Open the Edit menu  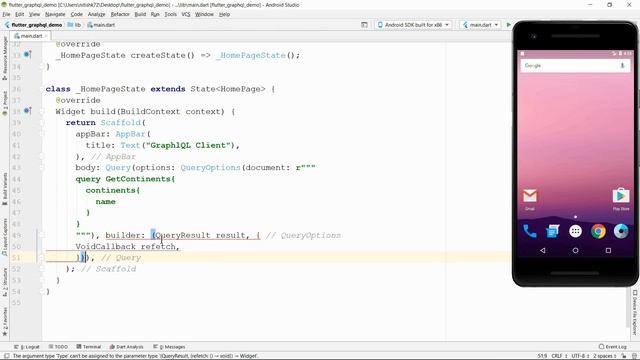tap(20, 14)
